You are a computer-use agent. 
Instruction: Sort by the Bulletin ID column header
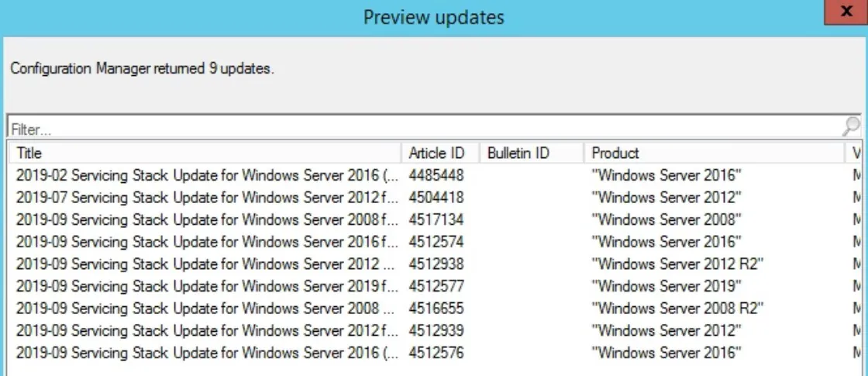point(532,153)
